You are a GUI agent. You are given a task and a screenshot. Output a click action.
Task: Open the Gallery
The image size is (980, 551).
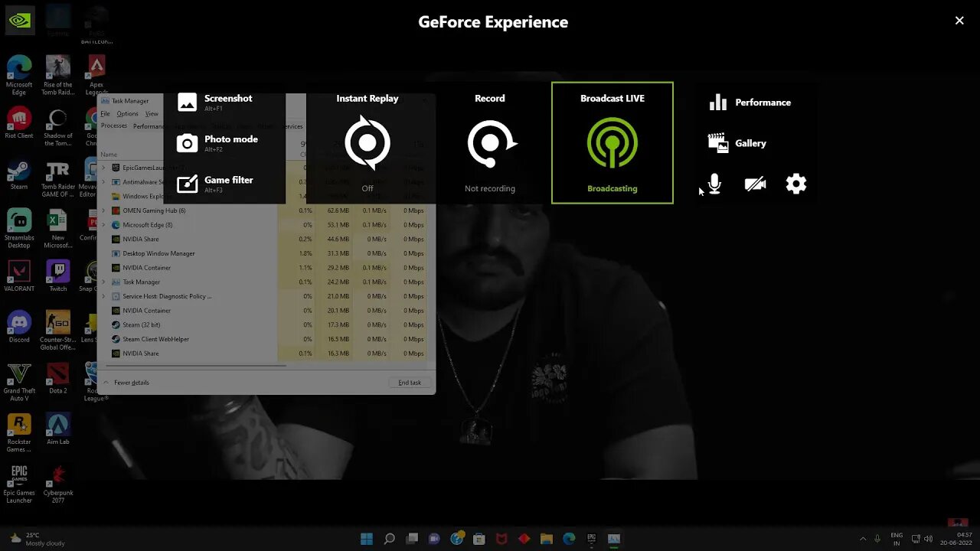[x=737, y=143]
